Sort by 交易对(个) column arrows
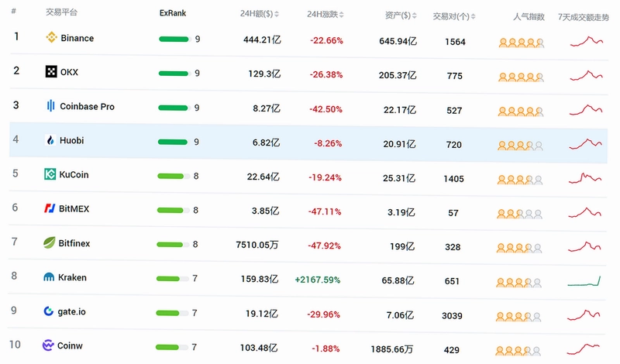This screenshot has height=364, width=620. point(474,16)
